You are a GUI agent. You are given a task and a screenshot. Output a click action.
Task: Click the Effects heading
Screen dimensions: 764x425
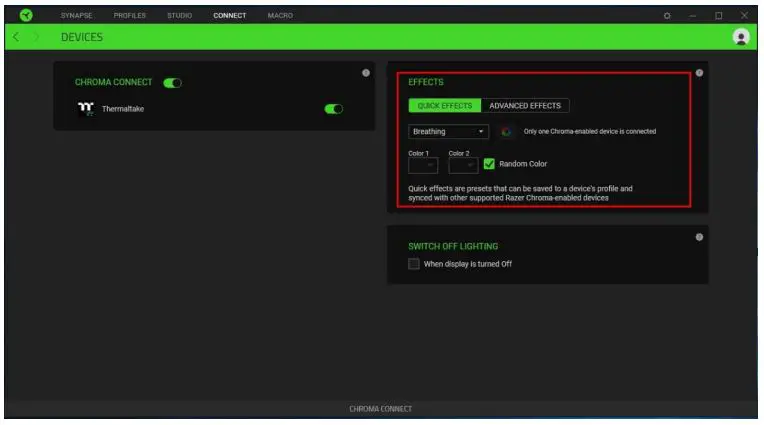tap(426, 82)
